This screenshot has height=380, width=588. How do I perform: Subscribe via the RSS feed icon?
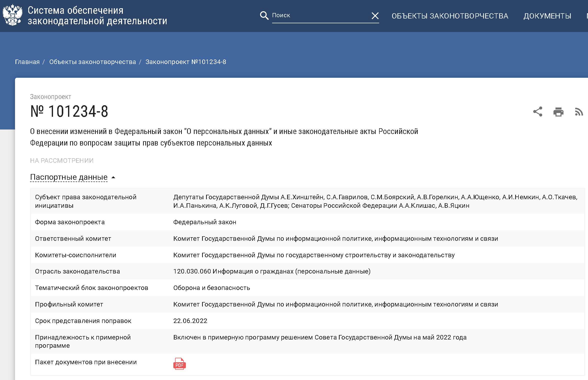click(x=579, y=112)
